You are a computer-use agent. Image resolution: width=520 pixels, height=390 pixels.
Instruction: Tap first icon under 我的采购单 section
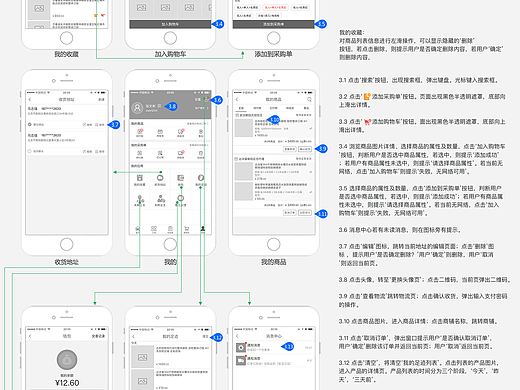[x=140, y=154]
